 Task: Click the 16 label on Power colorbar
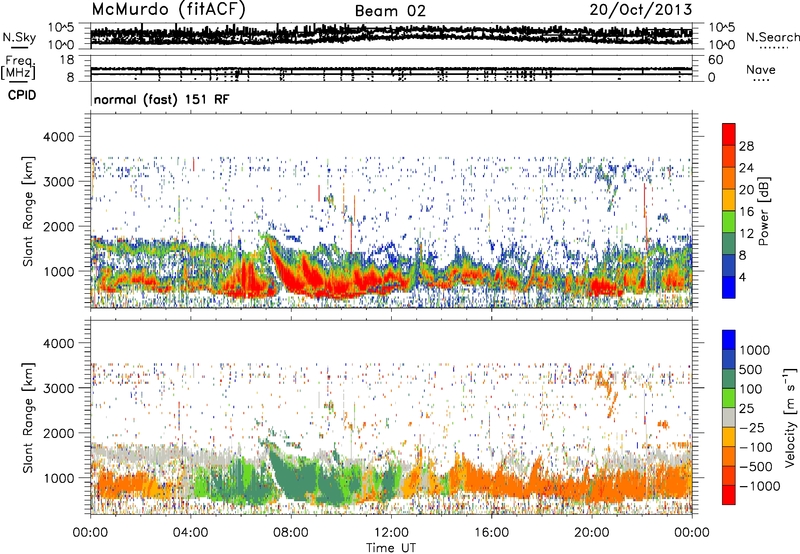click(x=746, y=212)
